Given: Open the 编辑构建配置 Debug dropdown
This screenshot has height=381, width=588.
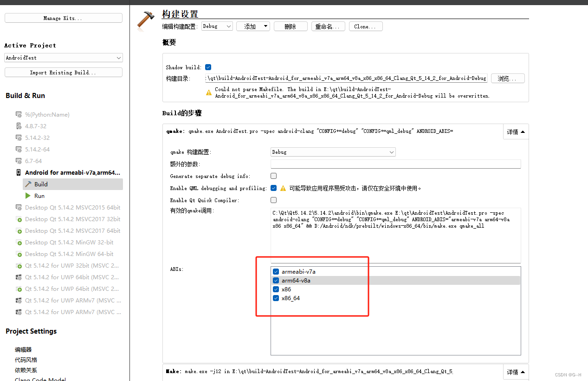Looking at the screenshot, I should [x=217, y=26].
